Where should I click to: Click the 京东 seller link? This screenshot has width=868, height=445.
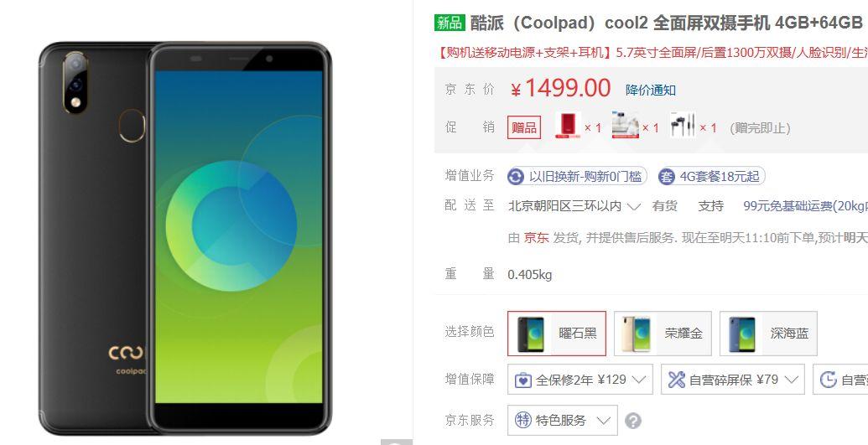pos(537,238)
